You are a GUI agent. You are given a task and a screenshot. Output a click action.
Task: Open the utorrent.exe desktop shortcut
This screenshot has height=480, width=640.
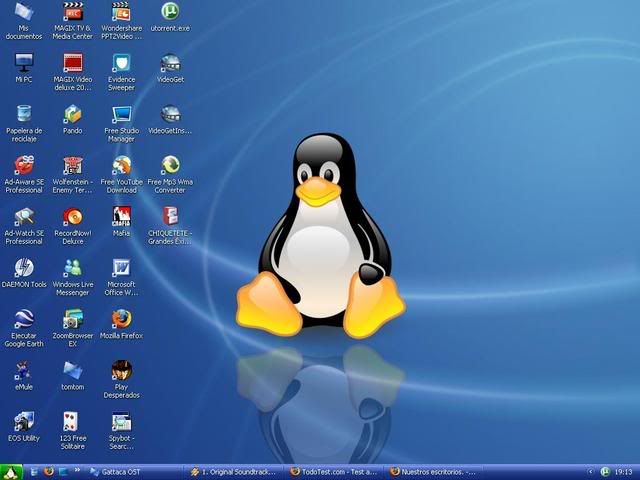(170, 13)
